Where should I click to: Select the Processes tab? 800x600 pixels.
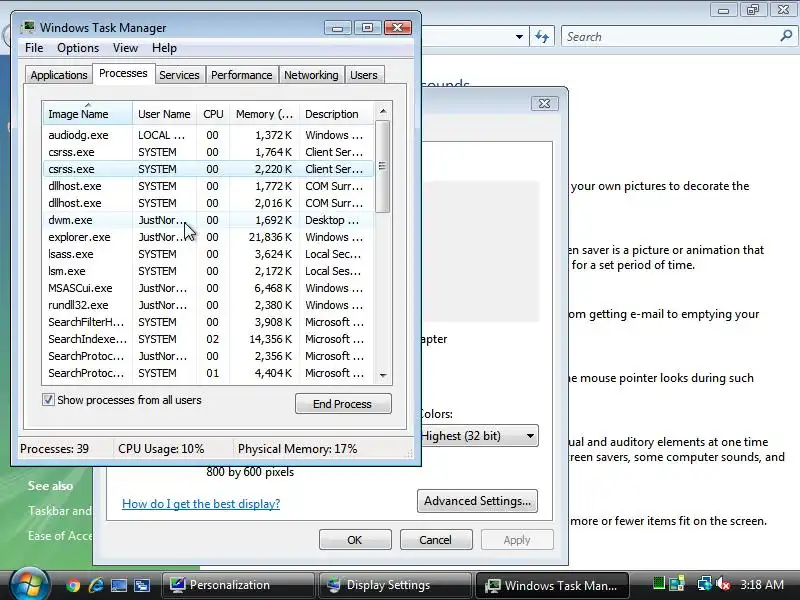tap(123, 73)
